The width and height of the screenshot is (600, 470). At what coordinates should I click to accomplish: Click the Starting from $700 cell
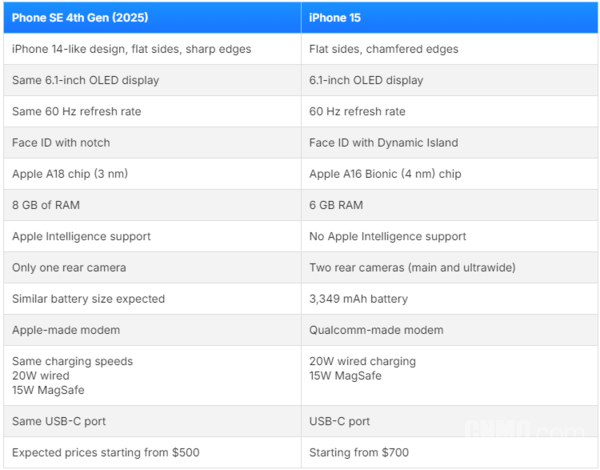tap(450, 452)
